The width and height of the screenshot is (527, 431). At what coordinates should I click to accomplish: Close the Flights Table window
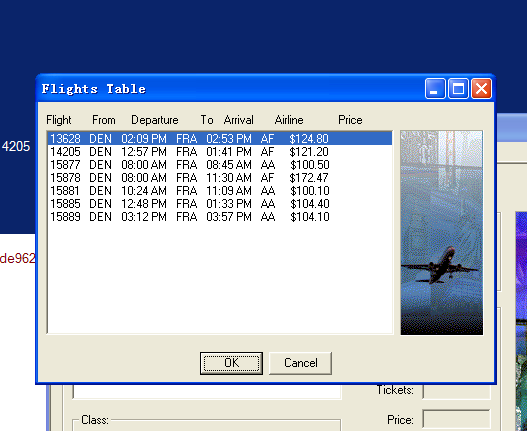482,89
